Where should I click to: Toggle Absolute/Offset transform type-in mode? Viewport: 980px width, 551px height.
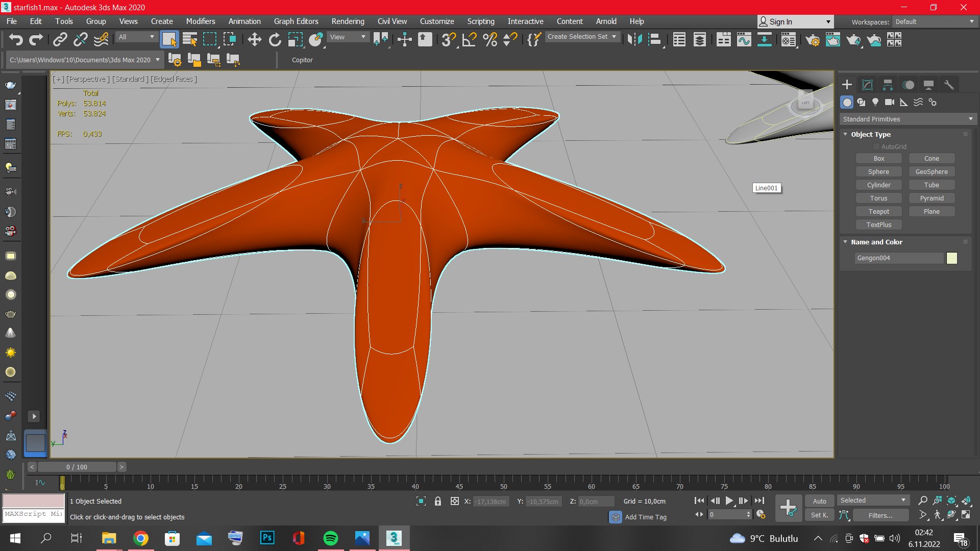pyautogui.click(x=455, y=501)
